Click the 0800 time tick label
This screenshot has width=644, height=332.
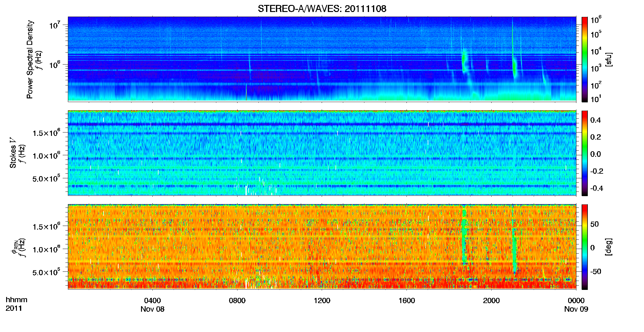[x=237, y=301]
